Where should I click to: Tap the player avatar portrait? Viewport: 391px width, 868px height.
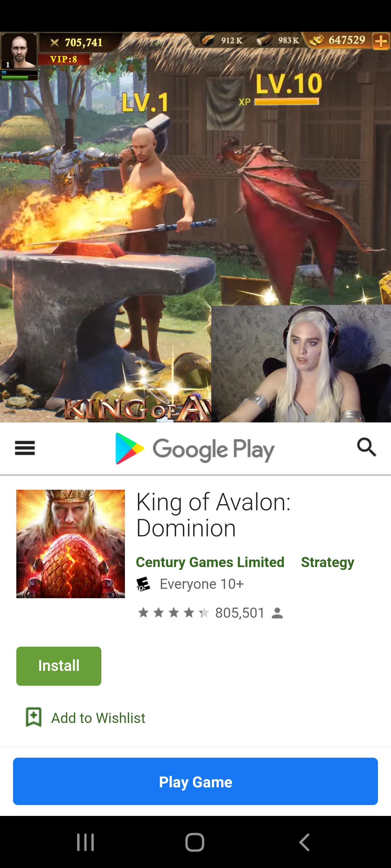coord(19,51)
